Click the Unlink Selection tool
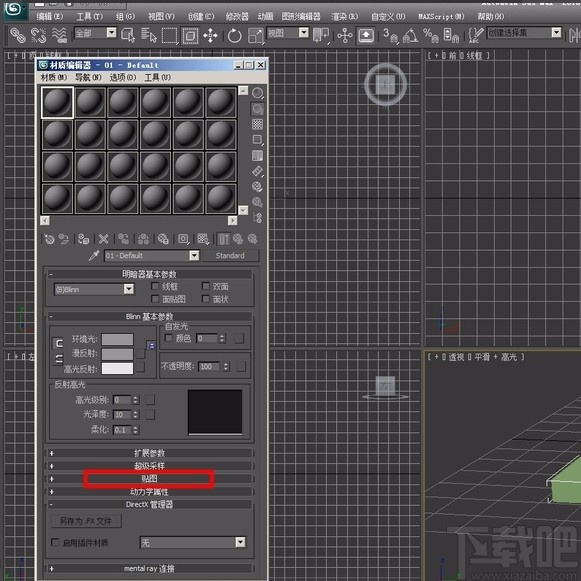 click(38, 35)
